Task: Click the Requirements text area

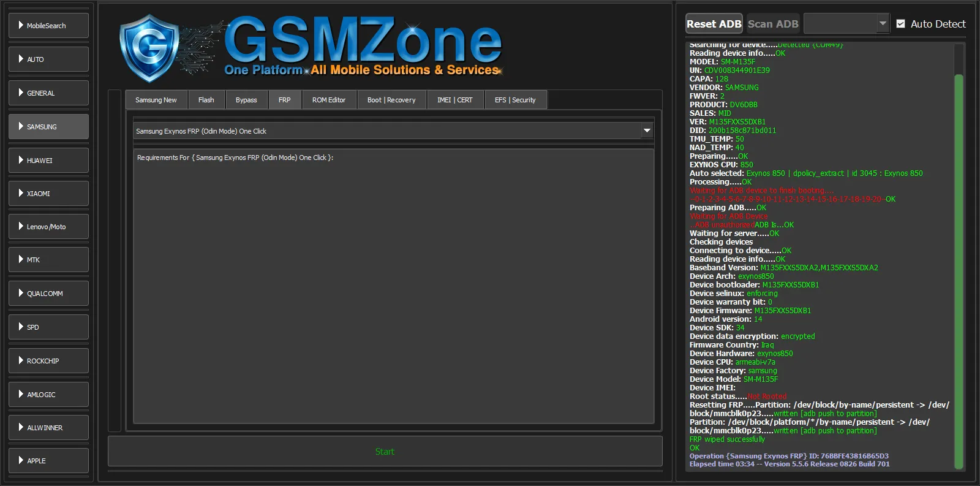Action: [393, 285]
